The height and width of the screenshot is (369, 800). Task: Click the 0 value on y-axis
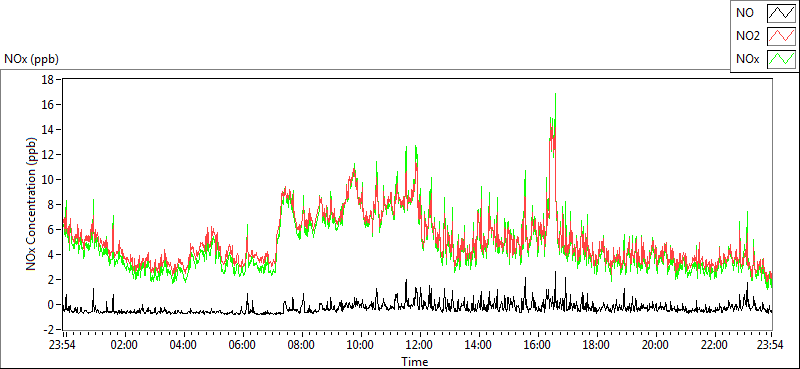coord(52,305)
